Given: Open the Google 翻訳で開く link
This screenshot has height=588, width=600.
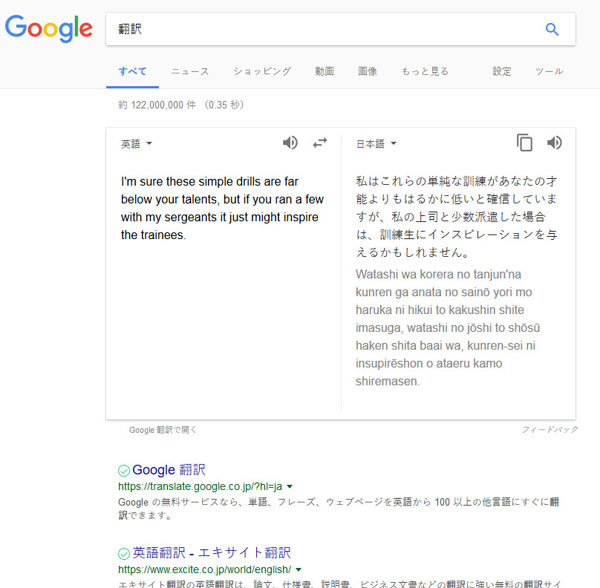Looking at the screenshot, I should click(163, 430).
